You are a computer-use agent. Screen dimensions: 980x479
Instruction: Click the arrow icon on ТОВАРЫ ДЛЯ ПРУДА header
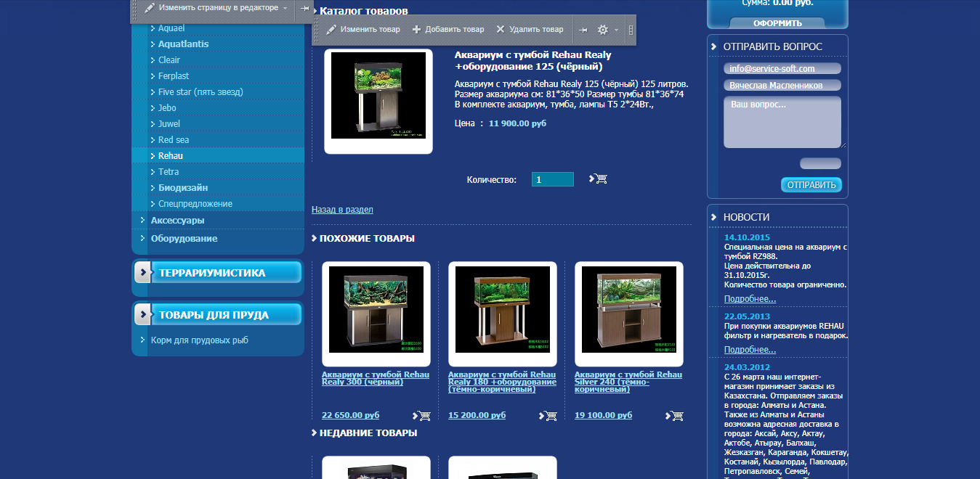coord(143,314)
